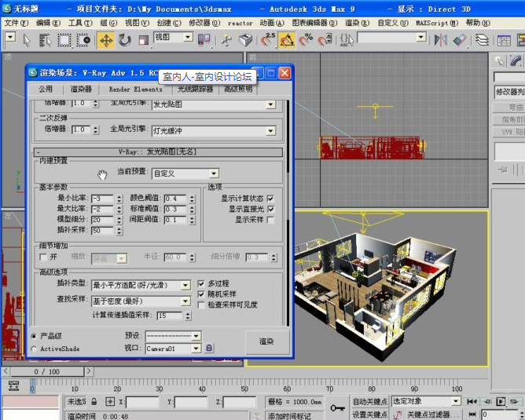The image size is (525, 420).
Task: Click the Mirror tool icon
Action: (x=441, y=39)
